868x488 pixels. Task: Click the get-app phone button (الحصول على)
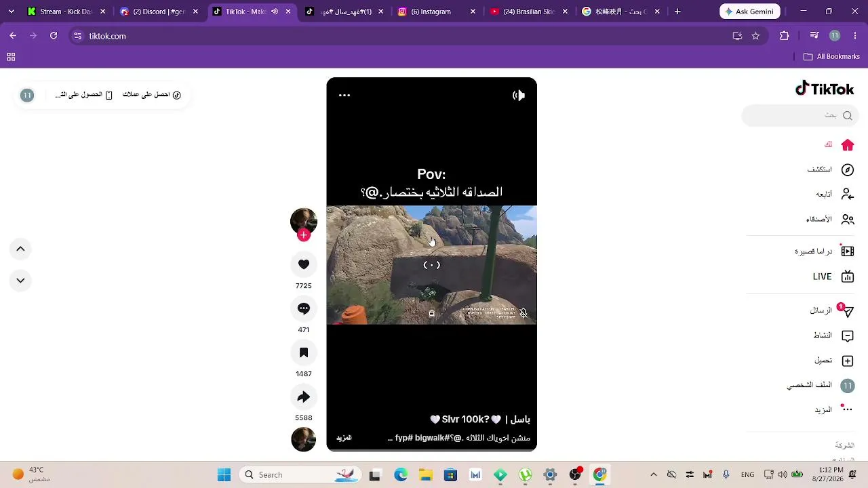(x=83, y=95)
